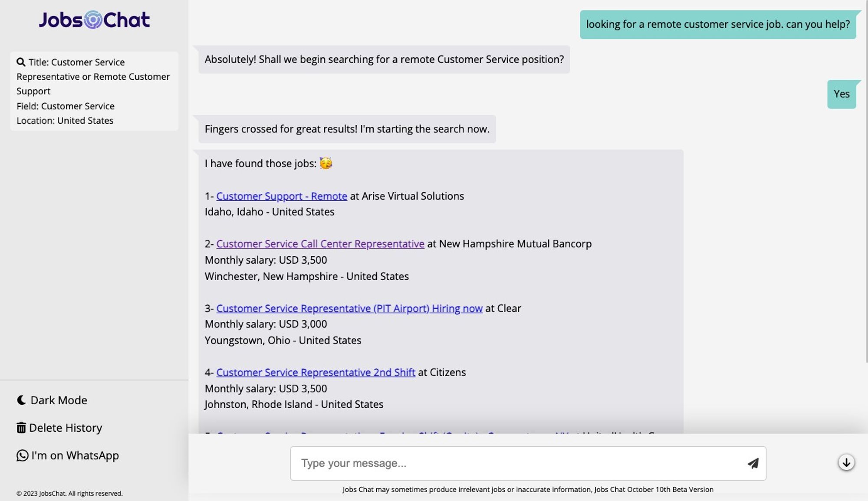Screen dimensions: 868x501
Task: Click the 'Yes' chat bubble
Action: pos(842,94)
